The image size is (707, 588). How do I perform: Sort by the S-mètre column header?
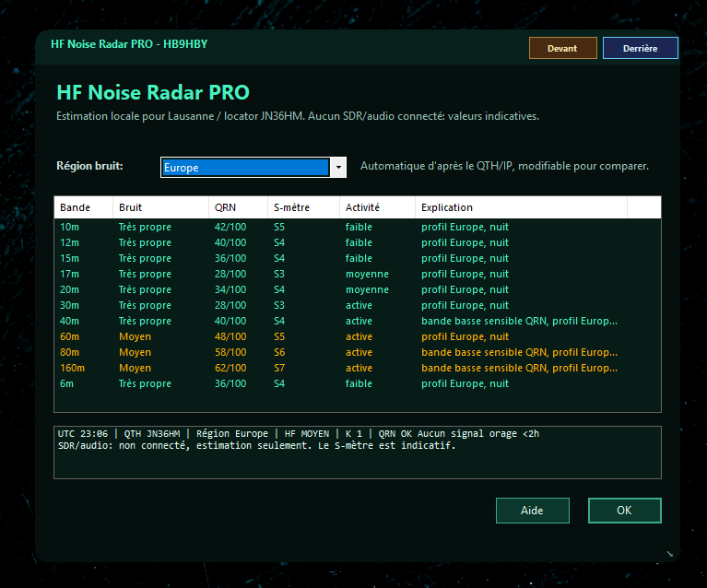pos(303,207)
